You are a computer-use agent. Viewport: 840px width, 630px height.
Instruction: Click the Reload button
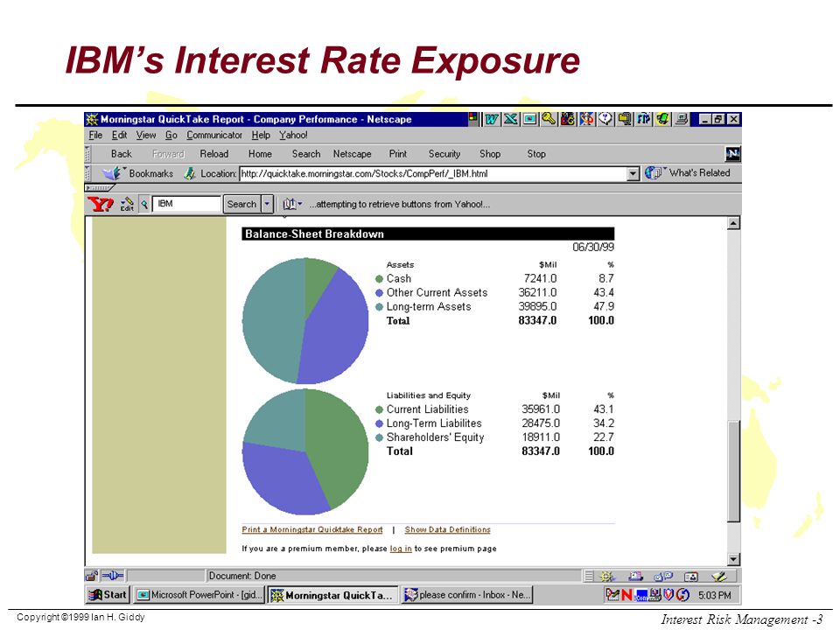[214, 154]
